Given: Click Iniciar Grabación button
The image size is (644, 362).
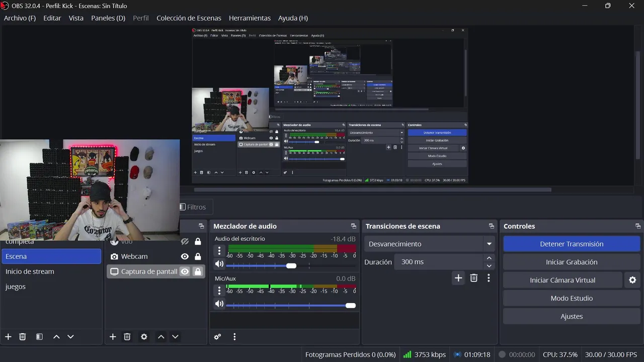Looking at the screenshot, I should click(x=572, y=262).
